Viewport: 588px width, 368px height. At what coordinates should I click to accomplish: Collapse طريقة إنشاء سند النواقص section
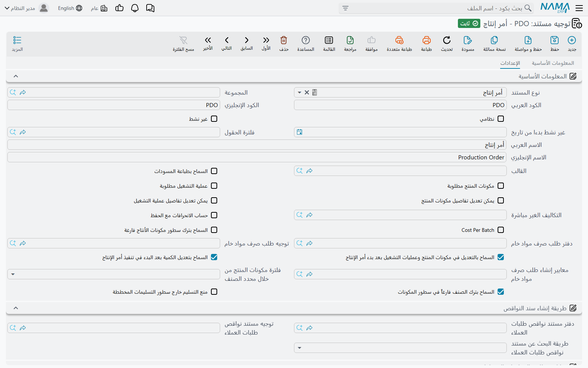tap(16, 308)
